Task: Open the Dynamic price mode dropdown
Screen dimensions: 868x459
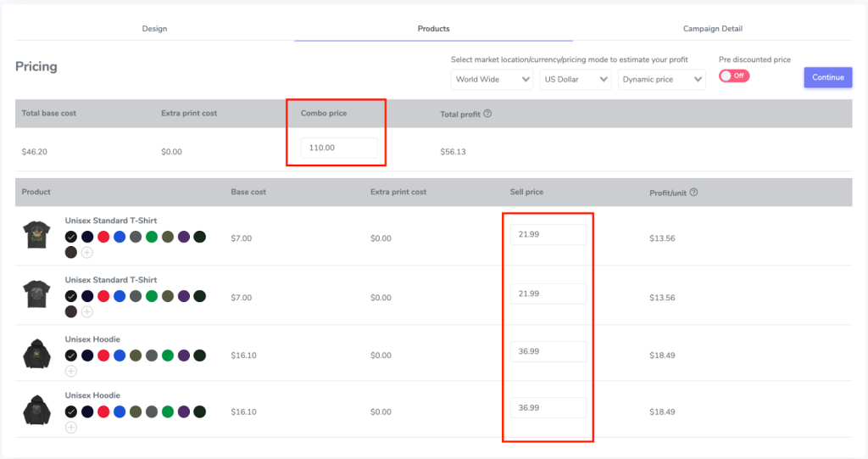Action: pyautogui.click(x=661, y=79)
